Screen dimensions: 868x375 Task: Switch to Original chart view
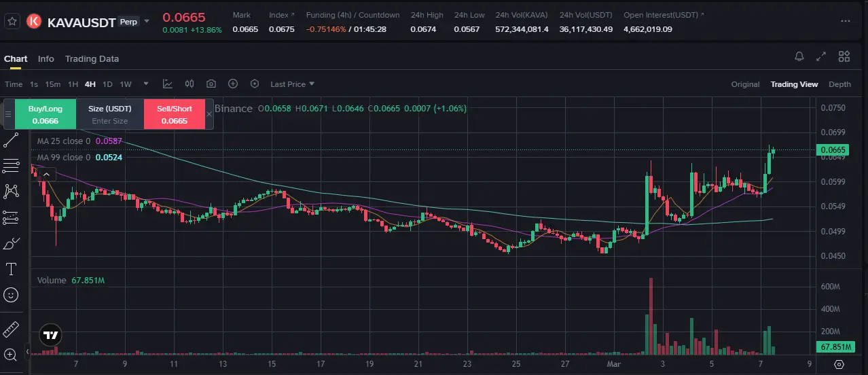click(x=745, y=84)
